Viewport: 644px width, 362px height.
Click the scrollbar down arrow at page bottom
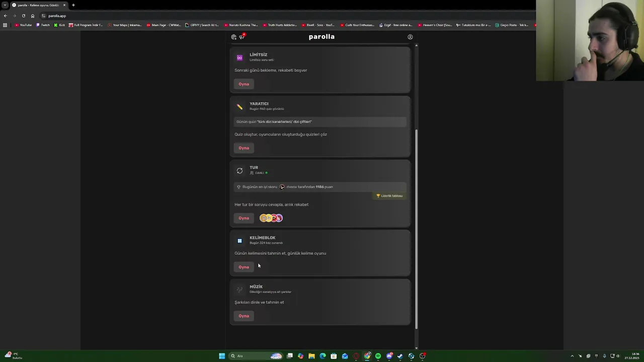(x=416, y=347)
